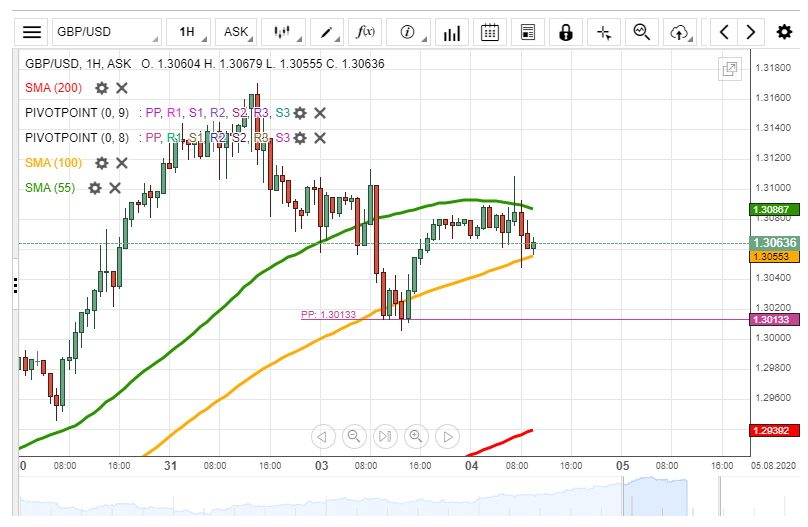The width and height of the screenshot is (808, 527).
Task: Click the 04 date axis label
Action: click(x=472, y=466)
